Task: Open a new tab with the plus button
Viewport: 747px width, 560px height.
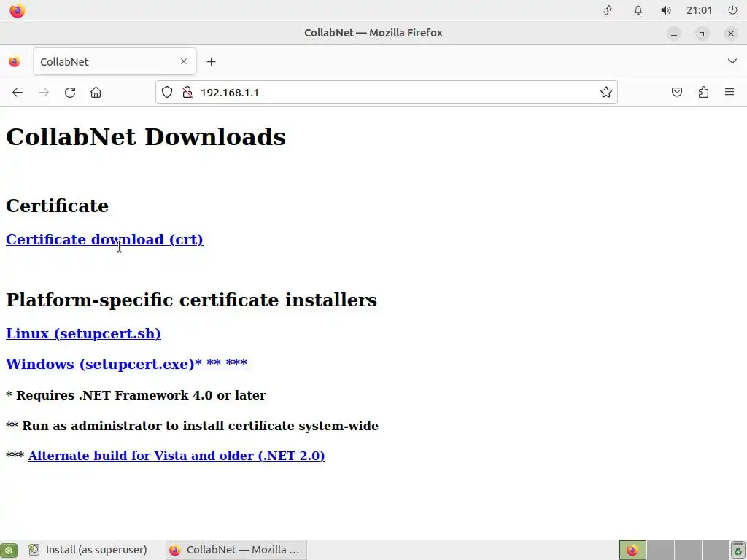Action: tap(211, 61)
